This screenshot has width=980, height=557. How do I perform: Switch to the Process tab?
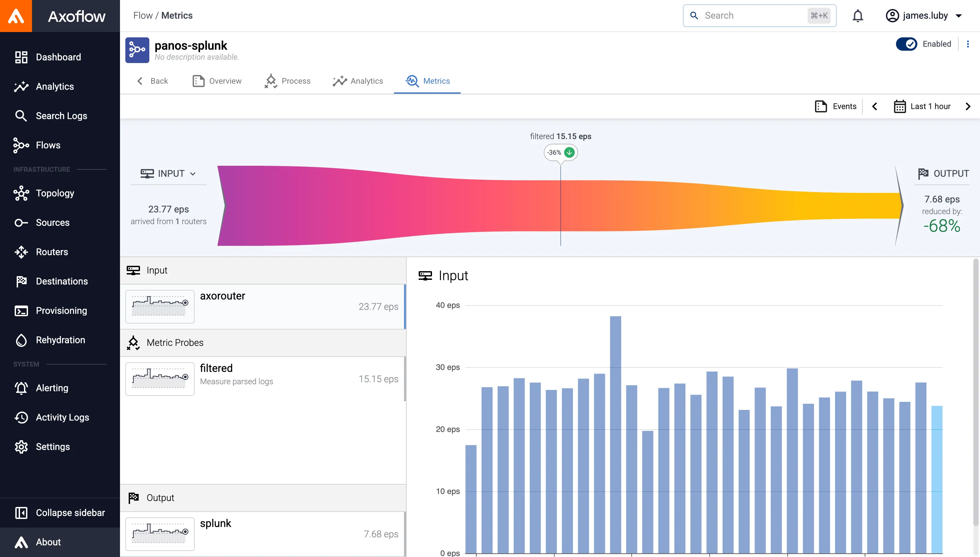click(x=287, y=81)
